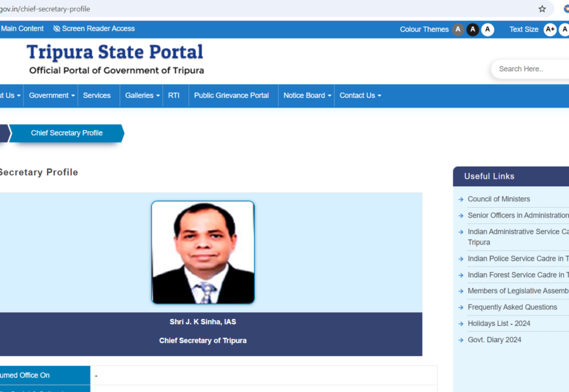Select the grey colour theme
This screenshot has height=392, width=569.
tap(458, 29)
